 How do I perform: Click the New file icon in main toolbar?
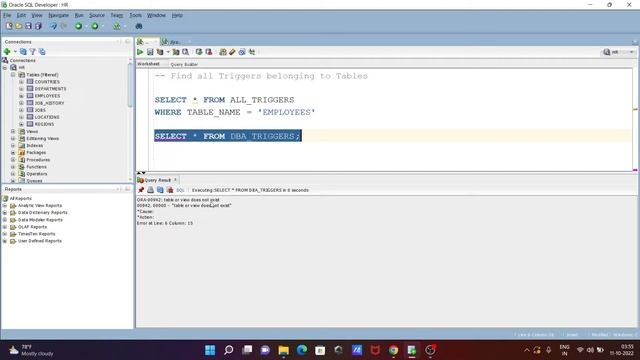(x=9, y=26)
